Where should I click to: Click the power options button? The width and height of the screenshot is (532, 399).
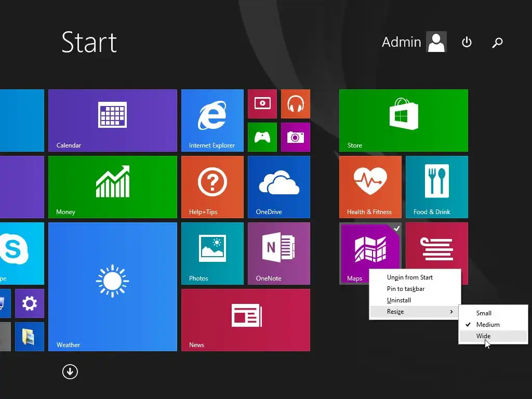point(467,42)
